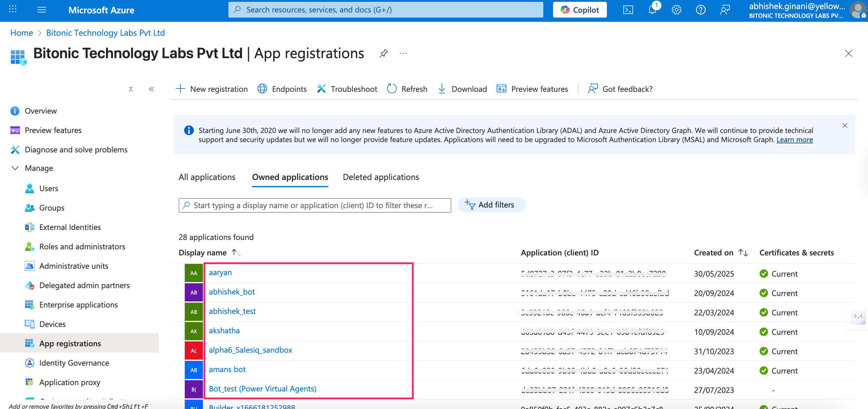The width and height of the screenshot is (868, 409).
Task: Sort by Display name column
Action: [210, 253]
